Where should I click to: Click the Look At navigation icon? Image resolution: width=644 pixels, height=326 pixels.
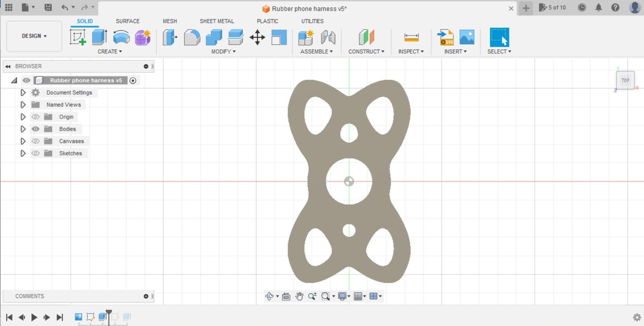tap(286, 296)
